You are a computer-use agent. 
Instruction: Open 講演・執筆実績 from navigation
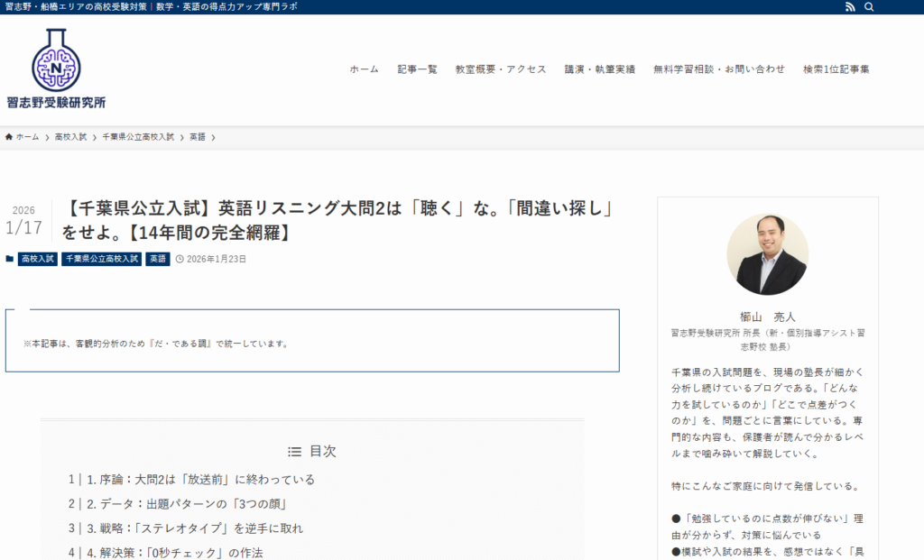(x=600, y=69)
